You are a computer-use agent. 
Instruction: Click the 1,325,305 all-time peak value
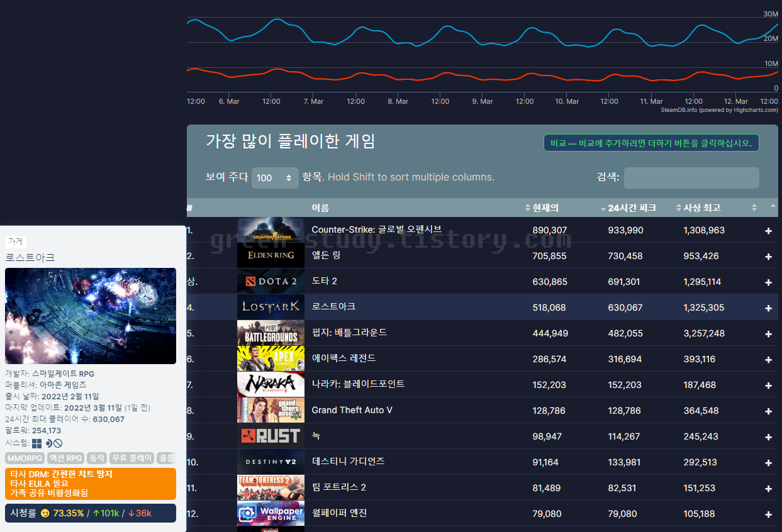click(x=704, y=308)
